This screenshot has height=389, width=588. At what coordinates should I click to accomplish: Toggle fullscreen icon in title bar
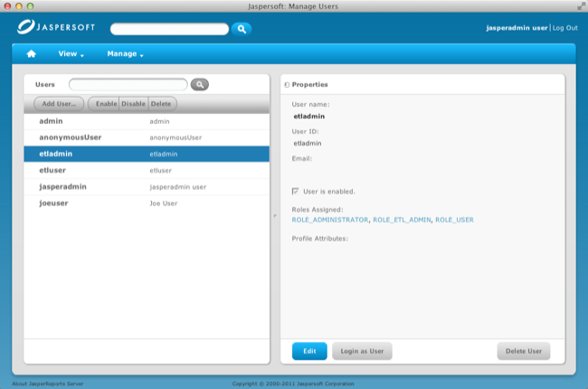[x=581, y=6]
